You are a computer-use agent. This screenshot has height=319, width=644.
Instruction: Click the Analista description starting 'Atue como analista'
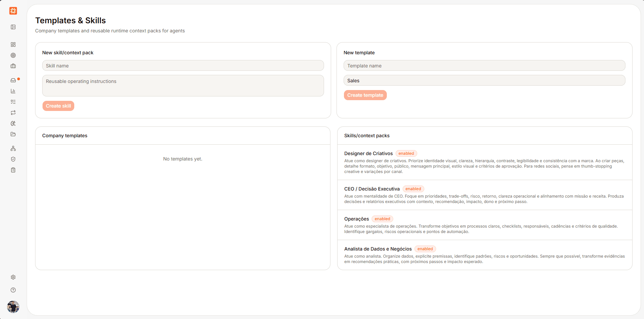click(x=484, y=259)
